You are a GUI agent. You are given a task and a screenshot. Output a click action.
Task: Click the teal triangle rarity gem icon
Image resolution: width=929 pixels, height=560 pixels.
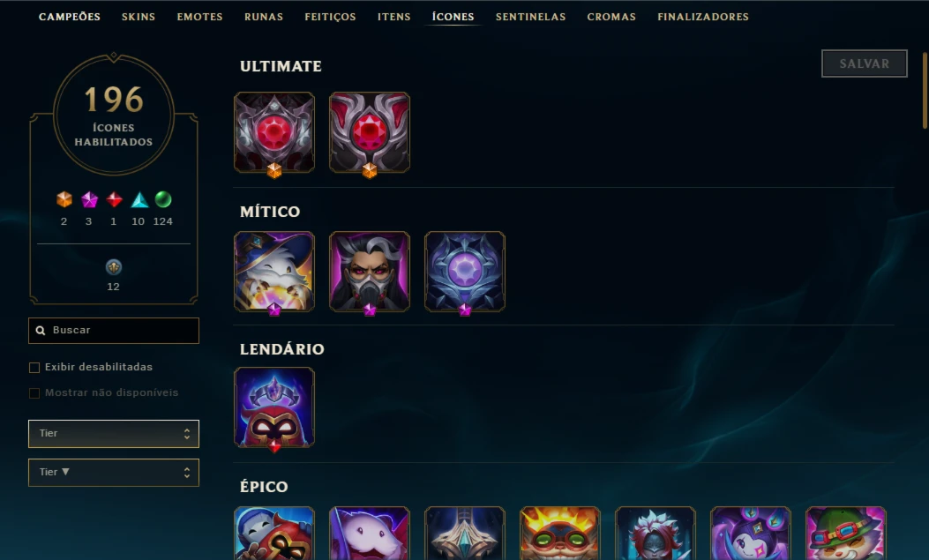point(139,199)
